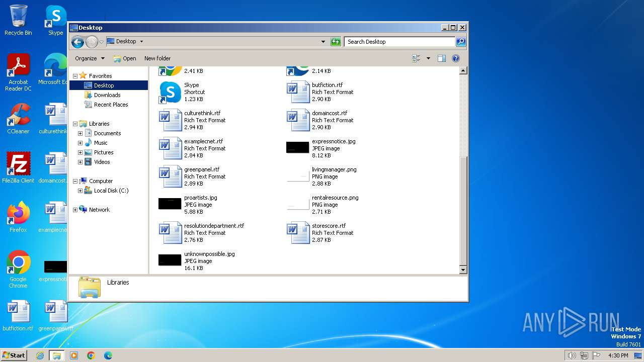Image resolution: width=644 pixels, height=362 pixels.
Task: Expand the Videos library node
Action: [80, 162]
